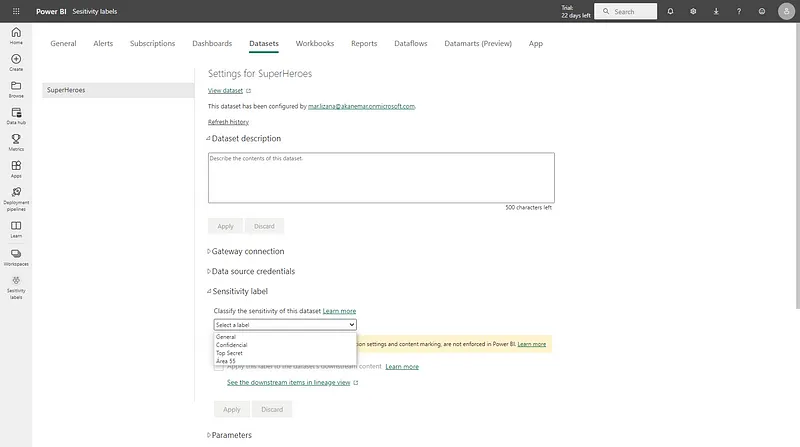Screen dimensions: 800x447
Task: Tick apply label to downstream content checkbox
Action: [x=219, y=366]
